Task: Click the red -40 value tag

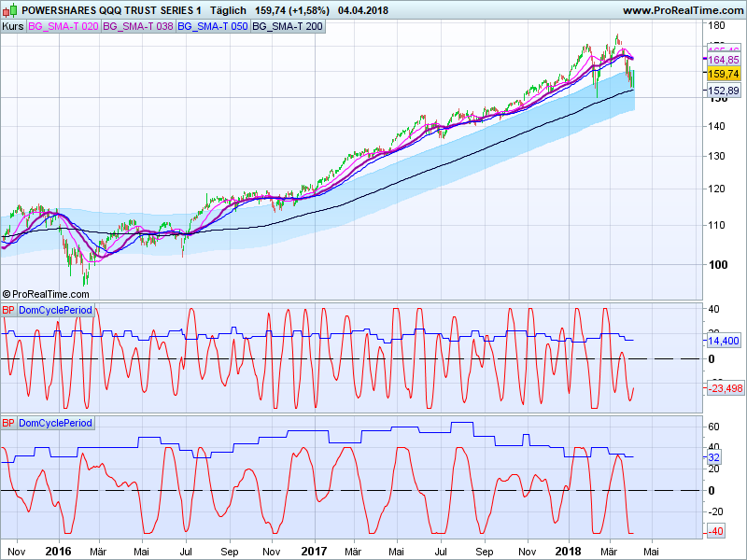Action: point(715,531)
